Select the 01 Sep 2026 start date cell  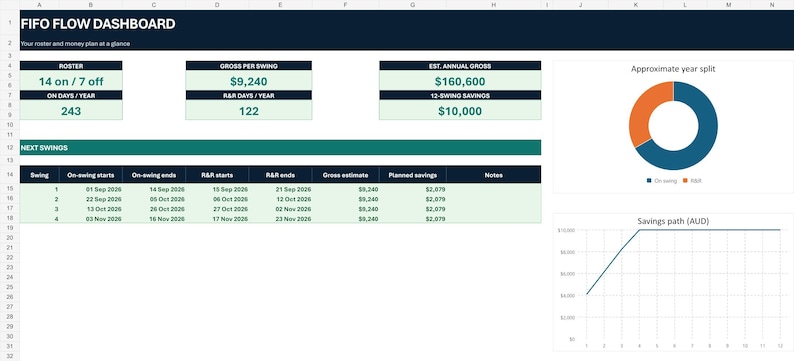tap(91, 189)
